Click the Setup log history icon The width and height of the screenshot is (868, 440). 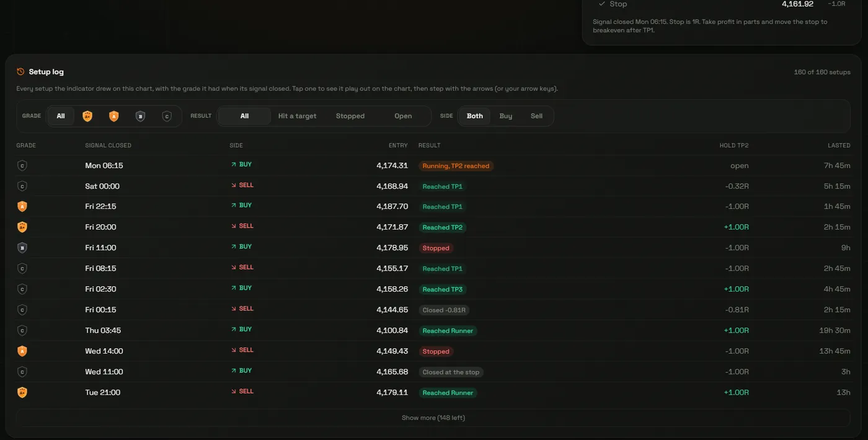(x=20, y=72)
